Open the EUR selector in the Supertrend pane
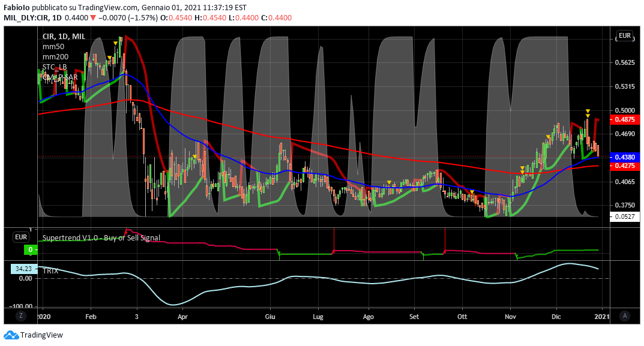644x346 pixels. pos(21,237)
